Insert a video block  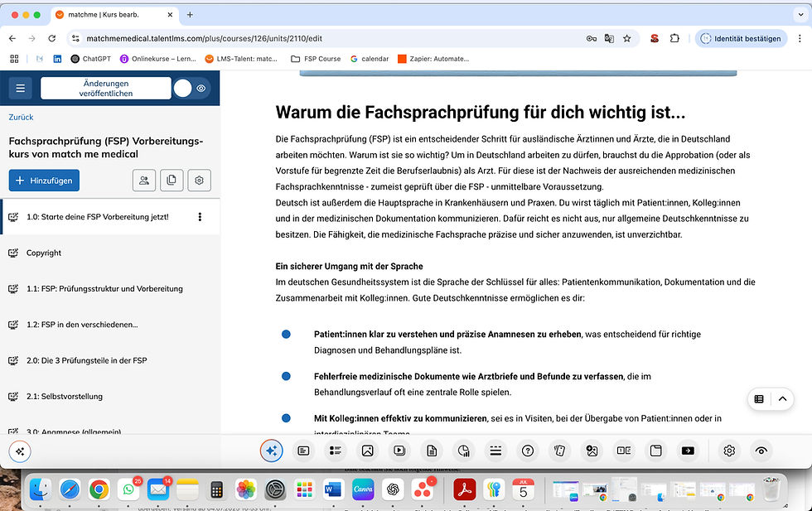pos(399,451)
